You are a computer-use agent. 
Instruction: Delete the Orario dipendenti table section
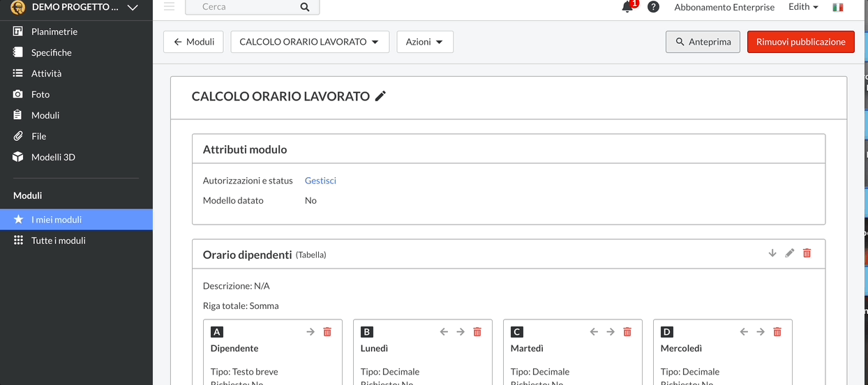point(807,253)
